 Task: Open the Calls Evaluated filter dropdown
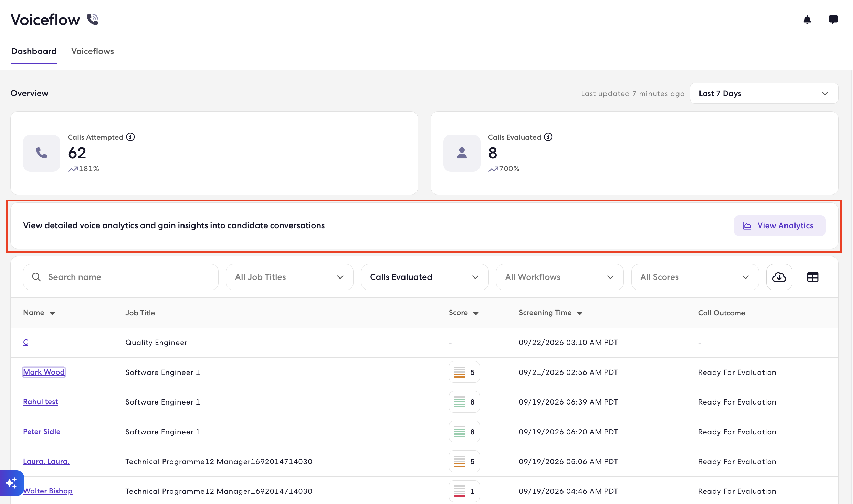[x=425, y=277]
